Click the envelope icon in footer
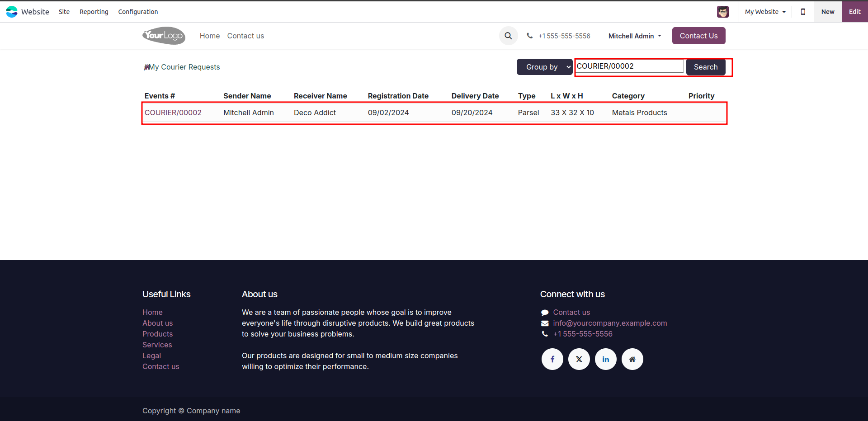The image size is (868, 421). pos(545,323)
